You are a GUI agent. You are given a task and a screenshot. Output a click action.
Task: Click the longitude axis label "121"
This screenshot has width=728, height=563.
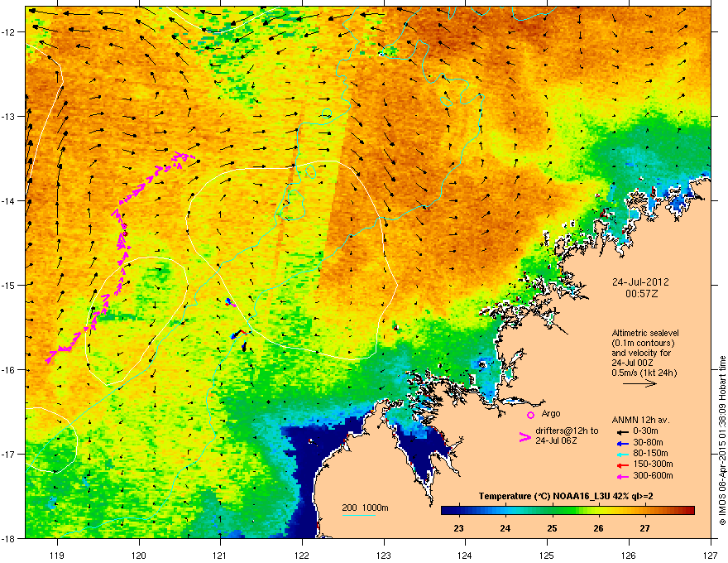click(220, 555)
